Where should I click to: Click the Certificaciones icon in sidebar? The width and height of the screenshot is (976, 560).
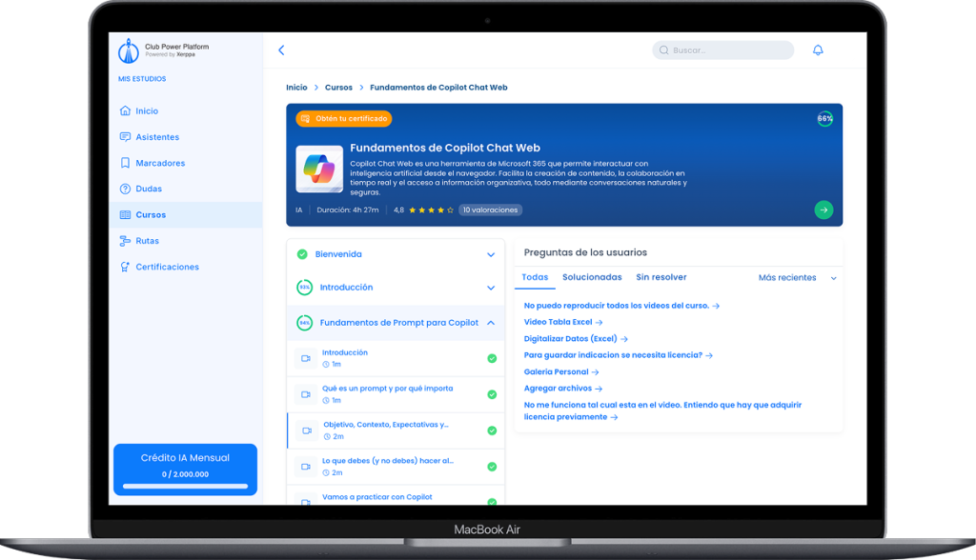coord(125,267)
